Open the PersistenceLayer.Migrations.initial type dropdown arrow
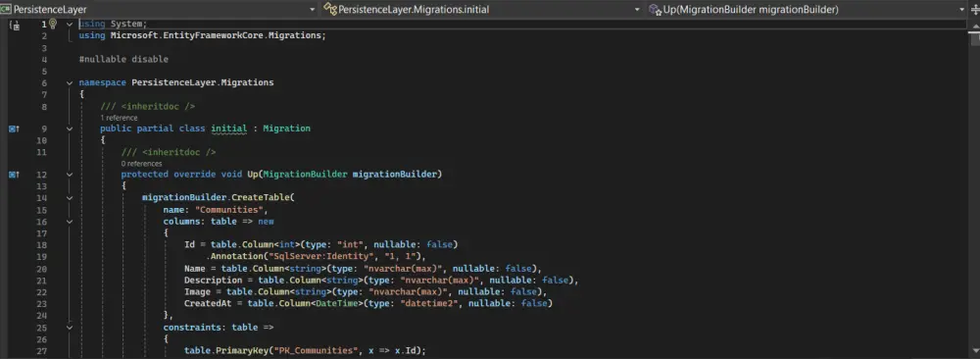 point(637,10)
